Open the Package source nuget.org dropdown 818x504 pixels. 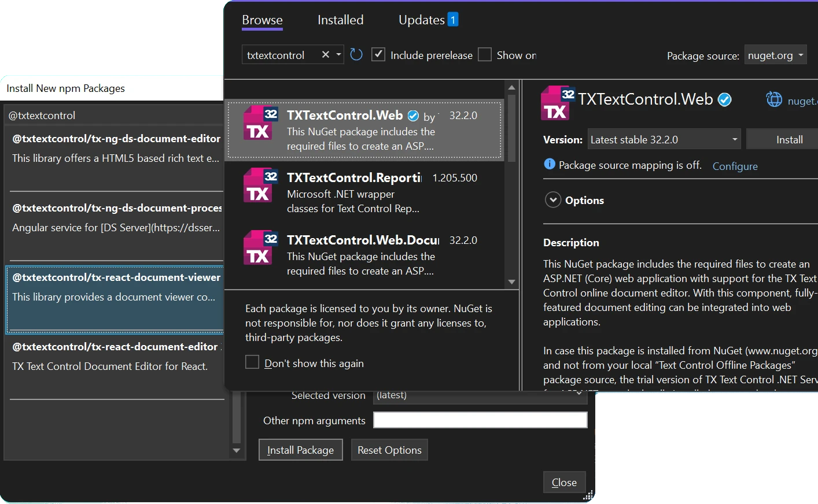[x=775, y=55]
